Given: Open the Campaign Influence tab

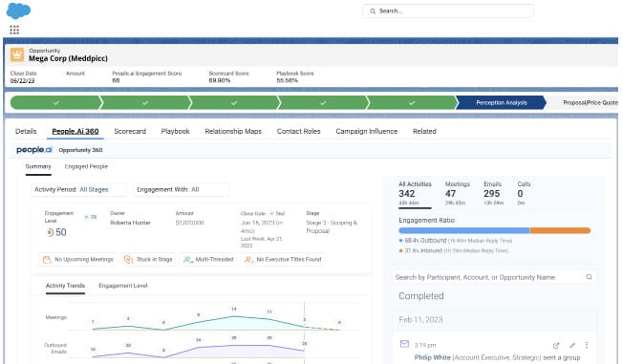Looking at the screenshot, I should coord(367,131).
